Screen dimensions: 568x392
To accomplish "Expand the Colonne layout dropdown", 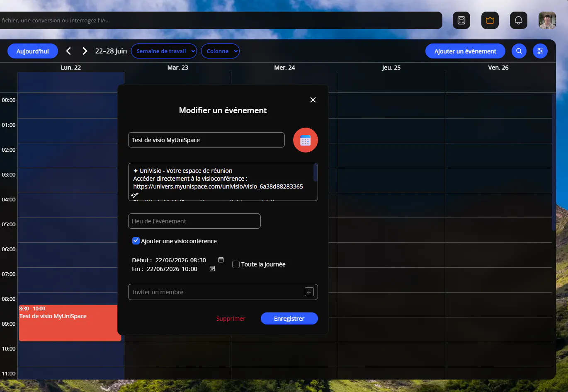I will [x=220, y=51].
